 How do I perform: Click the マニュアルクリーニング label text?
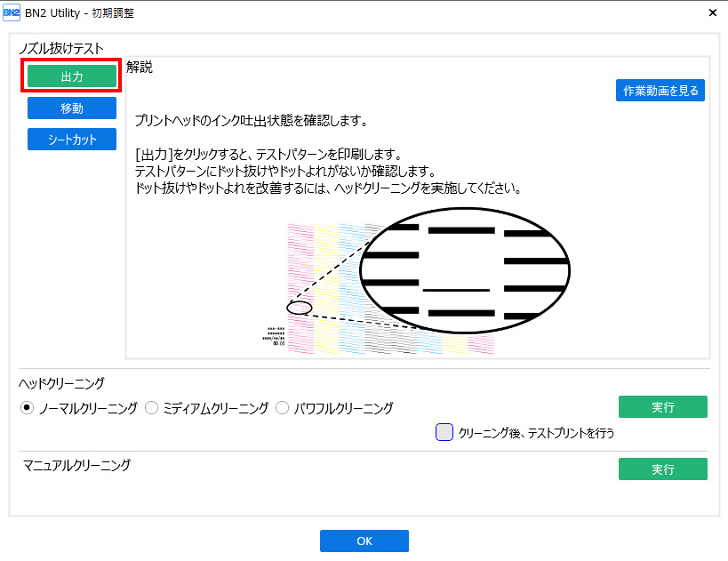pos(77,465)
